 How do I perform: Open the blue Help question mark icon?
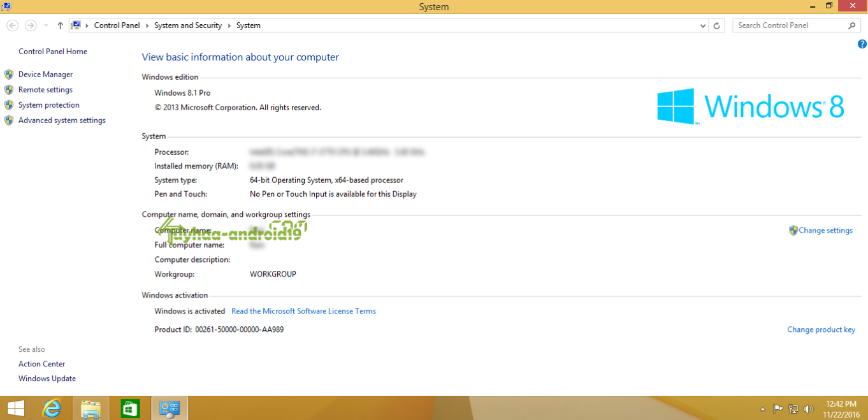pyautogui.click(x=862, y=44)
